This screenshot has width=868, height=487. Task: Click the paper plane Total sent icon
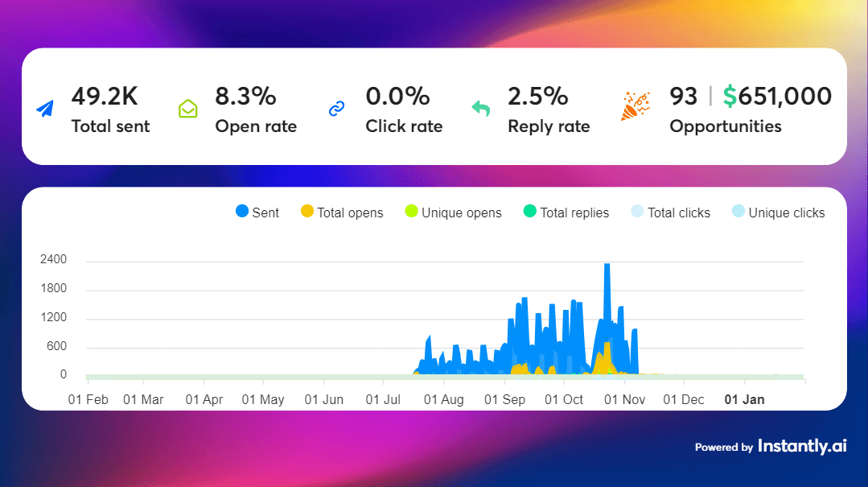[45, 109]
